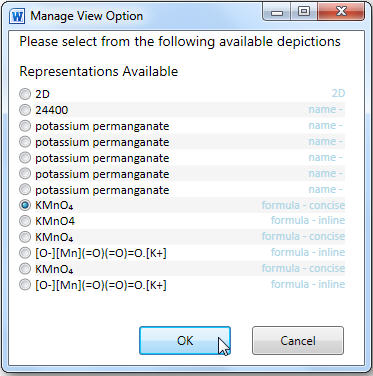Viewport: 373px width, 376px height.
Task: Choose the potassium permanganate option just above KMnO₄
Action: (25, 190)
